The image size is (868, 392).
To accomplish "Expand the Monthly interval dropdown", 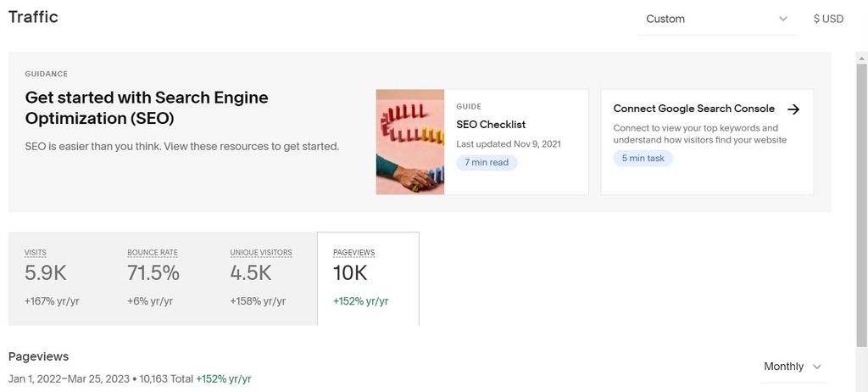I will (792, 367).
